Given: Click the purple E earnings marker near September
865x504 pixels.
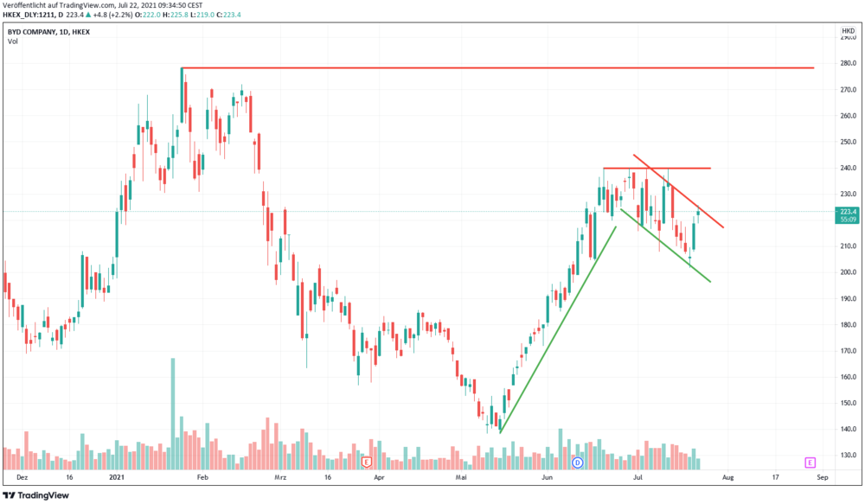Looking at the screenshot, I should click(x=810, y=463).
